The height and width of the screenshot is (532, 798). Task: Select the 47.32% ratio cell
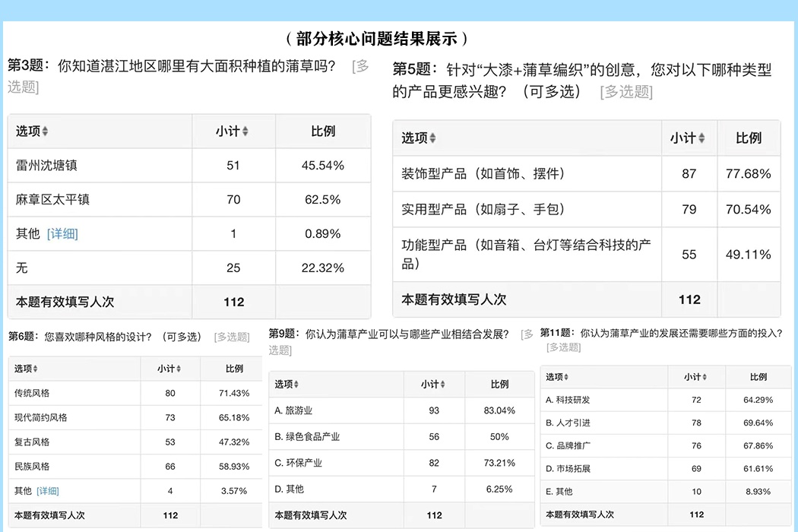pos(234,442)
